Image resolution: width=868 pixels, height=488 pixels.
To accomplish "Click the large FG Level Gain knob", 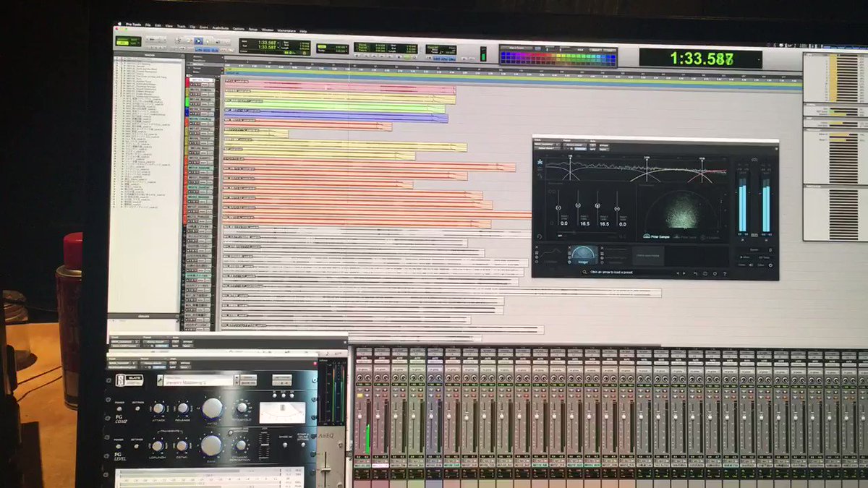I will pyautogui.click(x=211, y=445).
